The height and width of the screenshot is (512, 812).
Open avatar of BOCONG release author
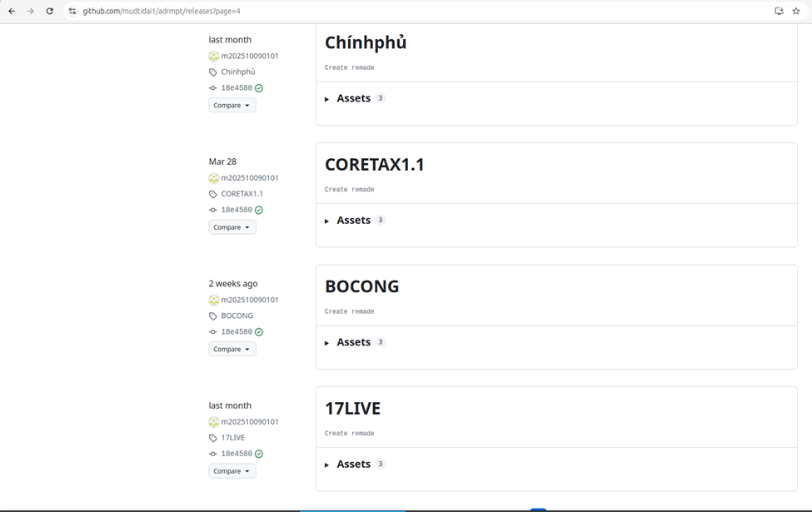coord(214,300)
